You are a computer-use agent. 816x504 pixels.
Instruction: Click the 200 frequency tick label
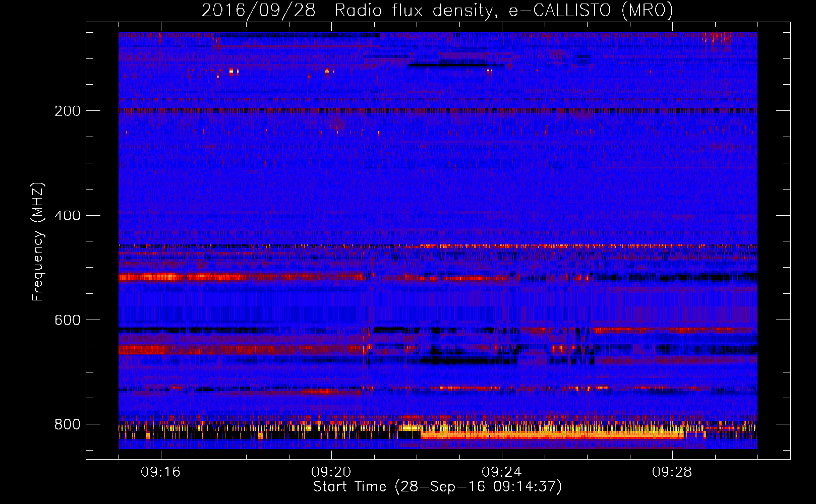[68, 111]
